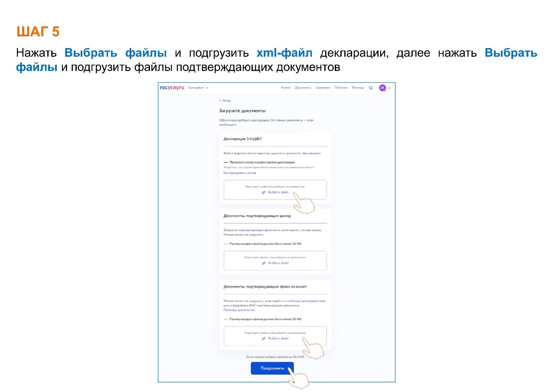Click the Госуслуги logo
The width and height of the screenshot is (555, 392).
click(x=172, y=87)
